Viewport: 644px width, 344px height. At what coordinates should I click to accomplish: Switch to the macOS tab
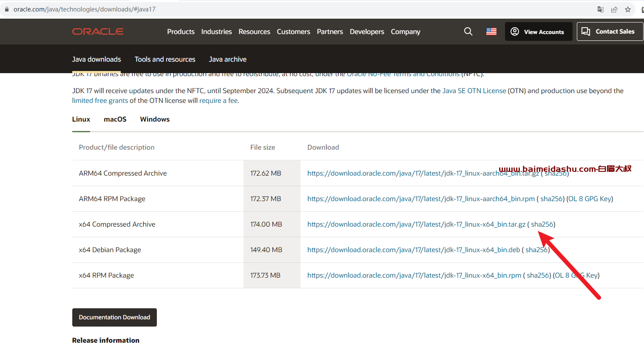(115, 119)
